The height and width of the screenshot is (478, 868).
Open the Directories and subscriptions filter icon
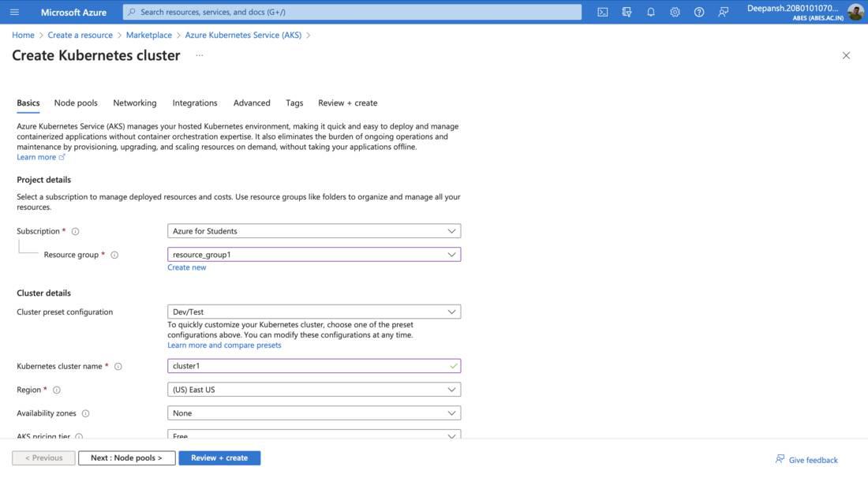tap(627, 12)
